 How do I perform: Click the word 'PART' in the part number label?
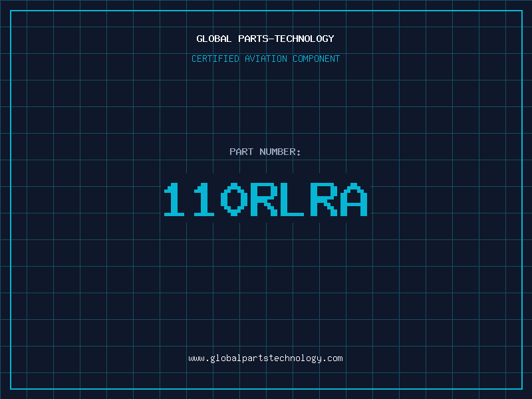241,152
